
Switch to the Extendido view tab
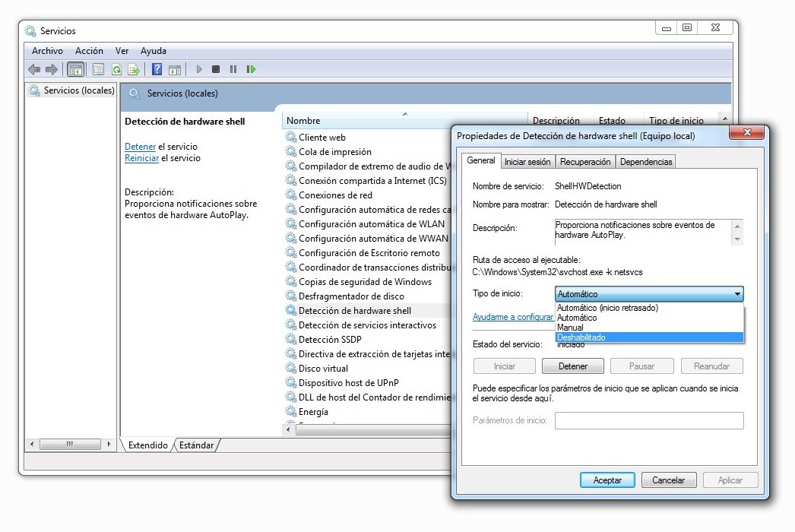(147, 445)
